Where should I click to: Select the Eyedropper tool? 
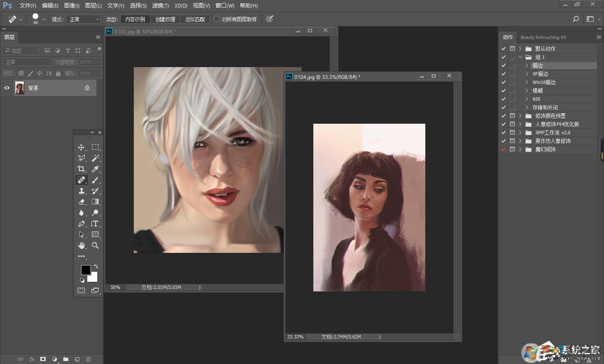tap(95, 169)
